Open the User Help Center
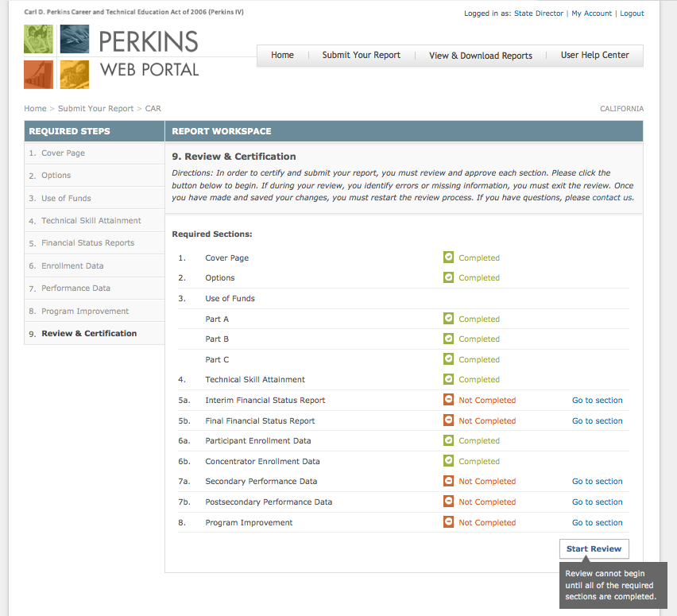 [594, 55]
